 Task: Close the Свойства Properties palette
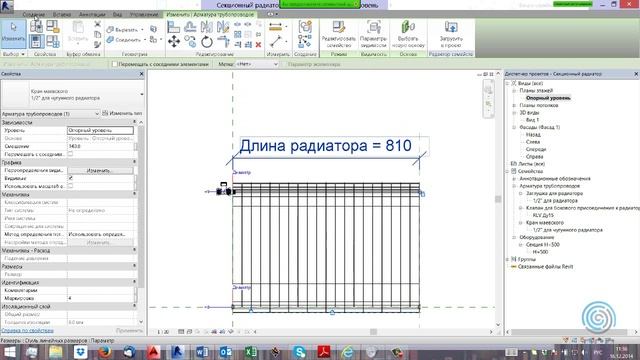(142, 74)
